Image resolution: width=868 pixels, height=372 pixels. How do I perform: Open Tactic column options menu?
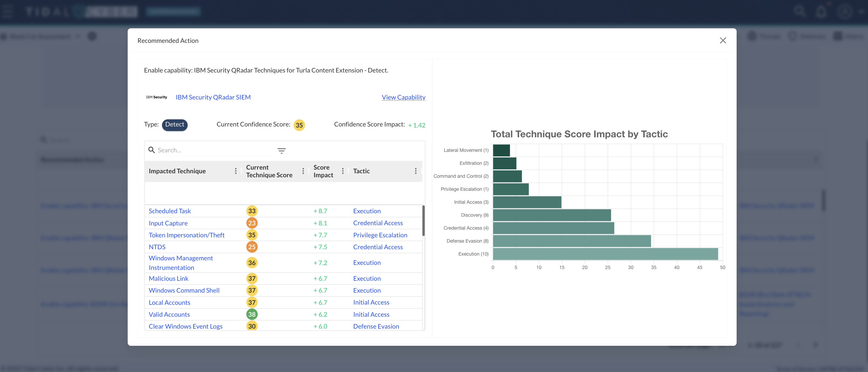click(x=415, y=171)
